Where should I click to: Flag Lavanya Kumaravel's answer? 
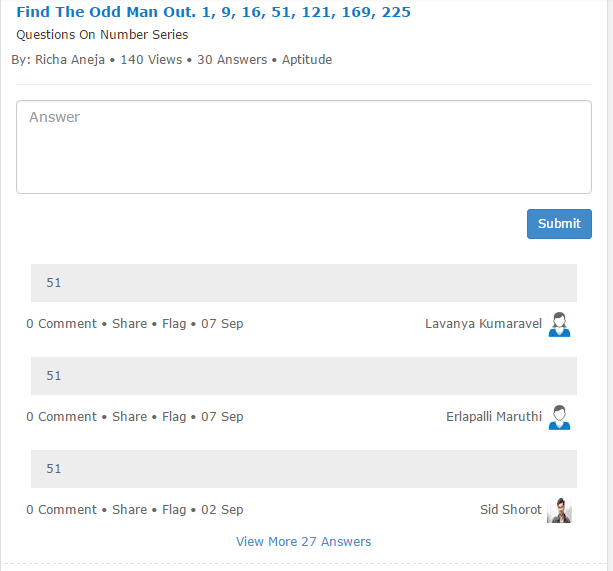174,324
